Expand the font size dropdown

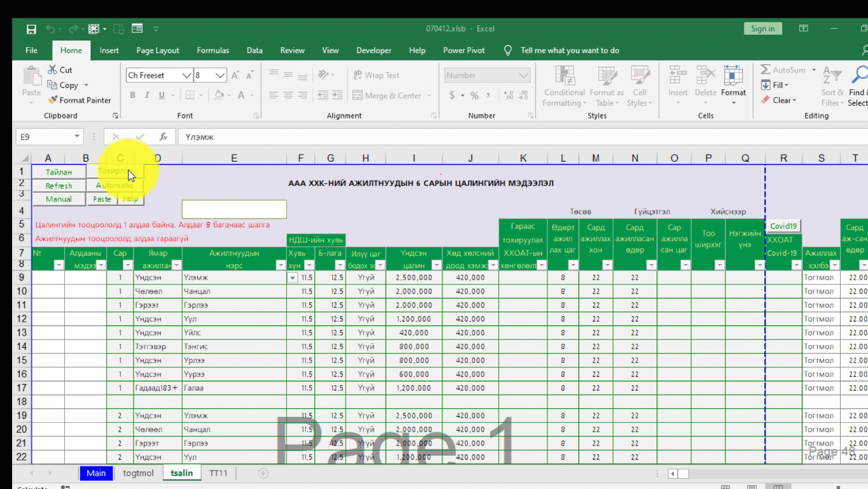(x=220, y=75)
